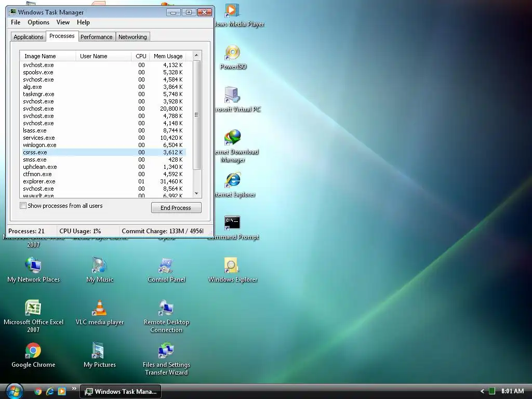Open the File menu

(16, 22)
